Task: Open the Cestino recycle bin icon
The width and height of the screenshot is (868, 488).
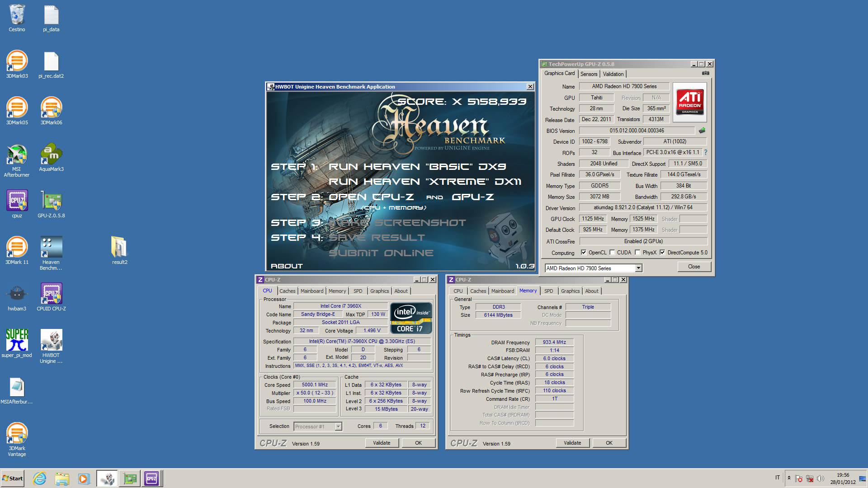Action: pos(17,18)
